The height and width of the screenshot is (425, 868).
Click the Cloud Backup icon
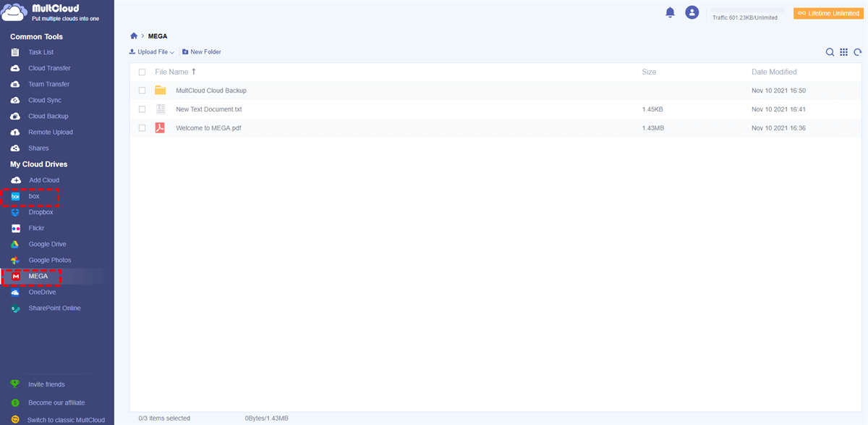coord(15,116)
